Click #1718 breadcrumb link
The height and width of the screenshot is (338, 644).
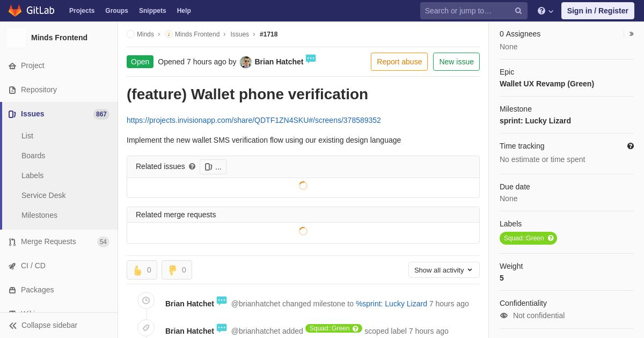pos(269,34)
